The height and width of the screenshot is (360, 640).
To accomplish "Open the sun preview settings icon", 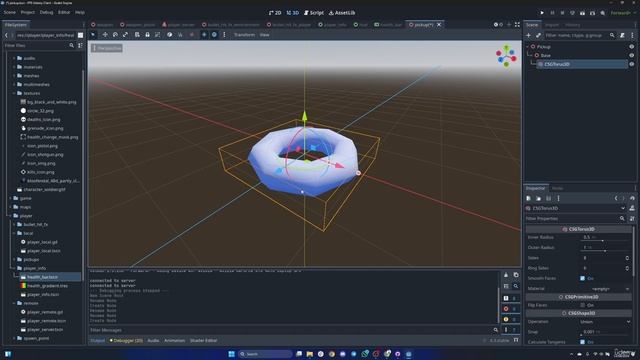I will [x=204, y=35].
